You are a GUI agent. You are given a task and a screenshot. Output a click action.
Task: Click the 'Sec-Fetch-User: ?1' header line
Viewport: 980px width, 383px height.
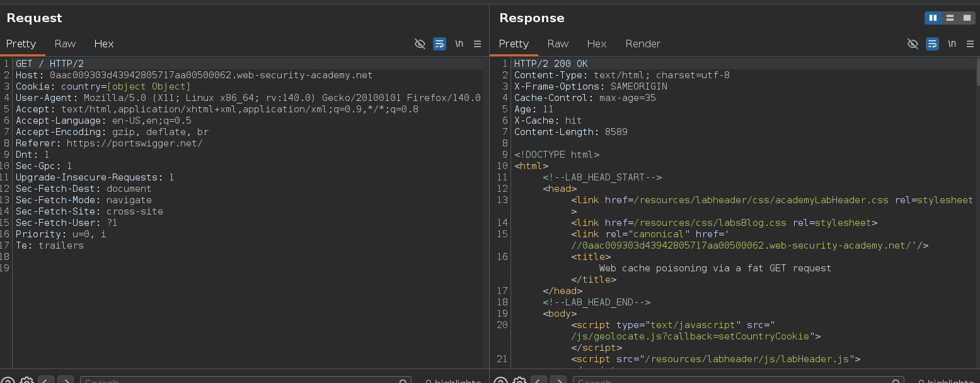(x=67, y=223)
